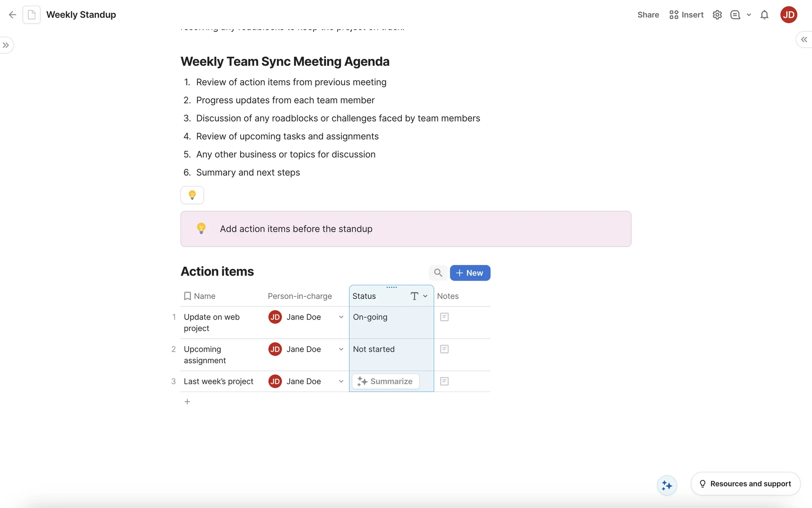Screen dimensions: 812x508
Task: Open notes icon for Last week's project
Action: (x=444, y=381)
